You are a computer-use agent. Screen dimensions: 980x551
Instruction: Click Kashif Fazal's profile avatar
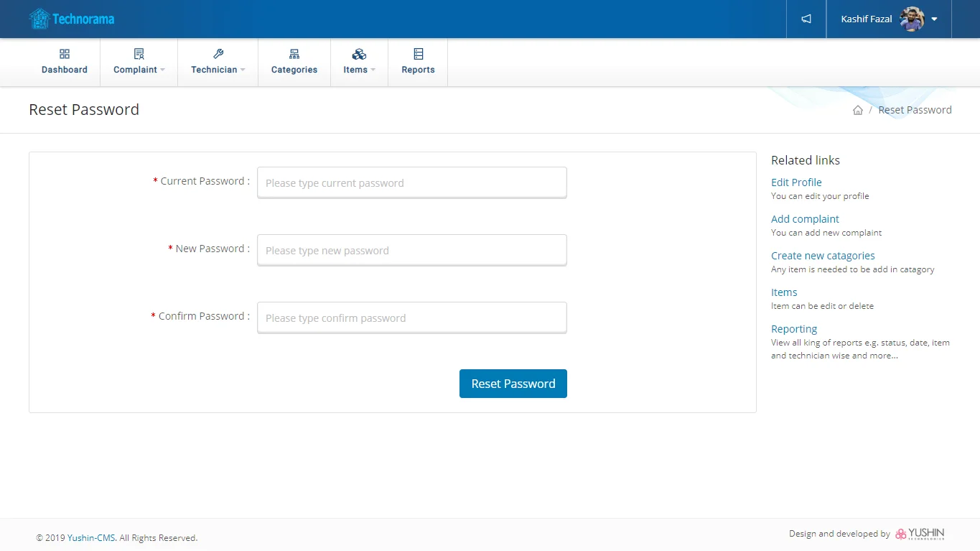click(912, 19)
